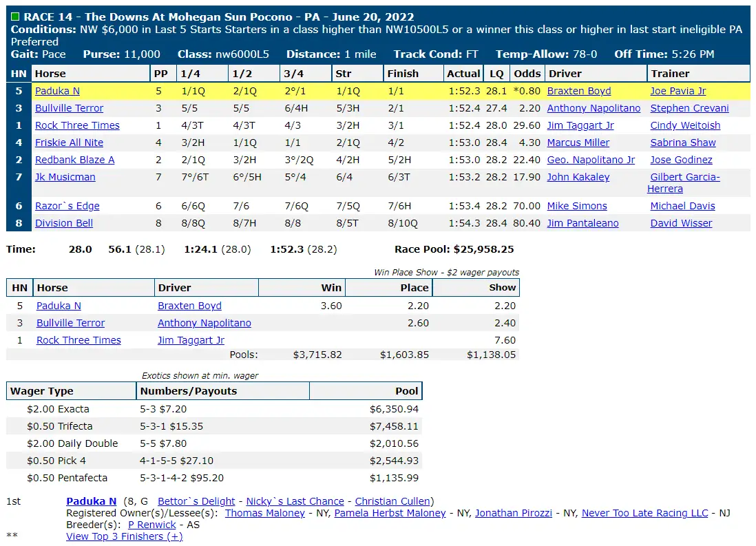Screen dimensions: 756x546
Task: Open trainer Stephen Crevani link
Action: (x=689, y=109)
